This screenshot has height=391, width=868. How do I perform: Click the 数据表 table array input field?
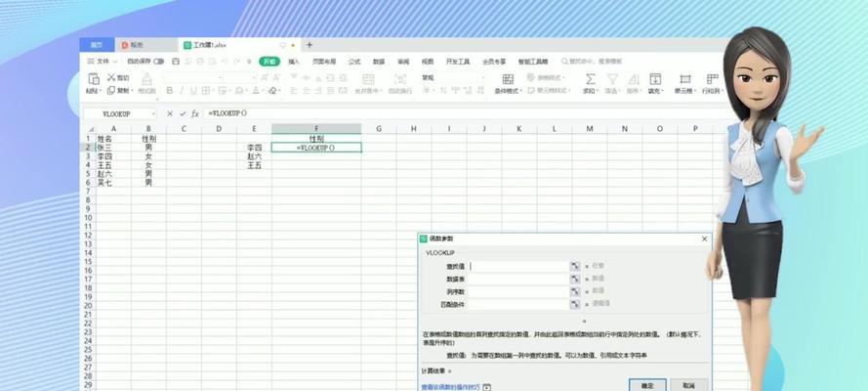click(x=518, y=280)
